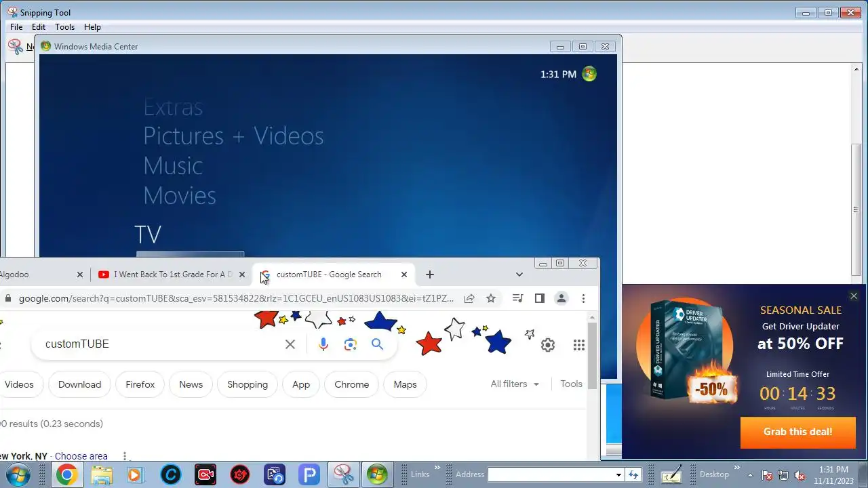The height and width of the screenshot is (488, 868).
Task: Share this page from the address bar
Action: coord(469,298)
